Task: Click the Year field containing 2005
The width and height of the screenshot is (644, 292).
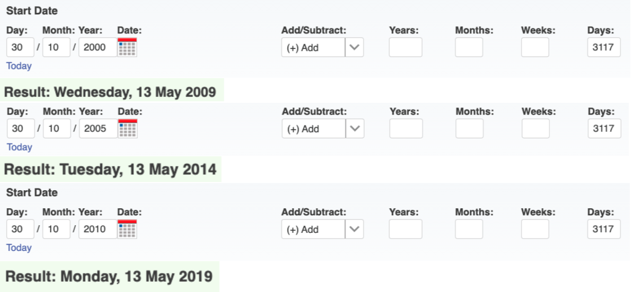Action: click(98, 129)
